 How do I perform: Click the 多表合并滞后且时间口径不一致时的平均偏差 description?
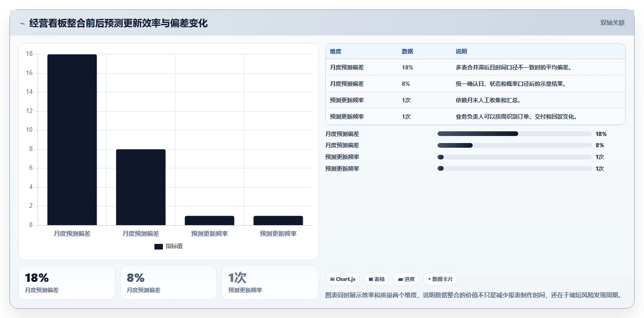pos(514,68)
